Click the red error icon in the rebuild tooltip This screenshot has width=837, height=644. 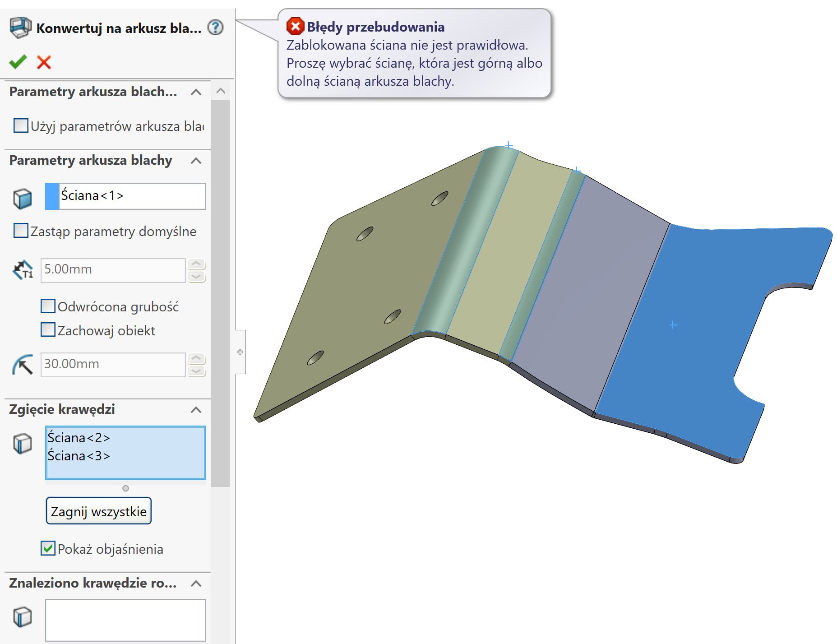[x=295, y=26]
